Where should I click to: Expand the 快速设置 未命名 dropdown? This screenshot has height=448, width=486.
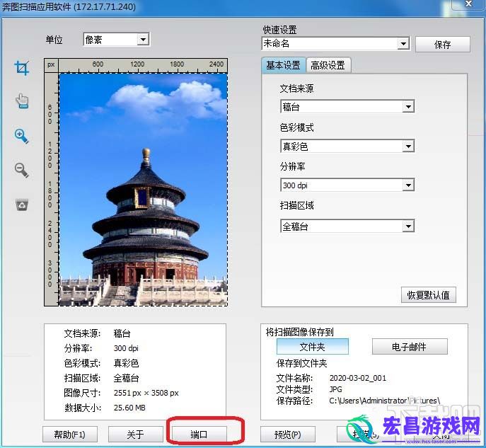tap(335, 44)
